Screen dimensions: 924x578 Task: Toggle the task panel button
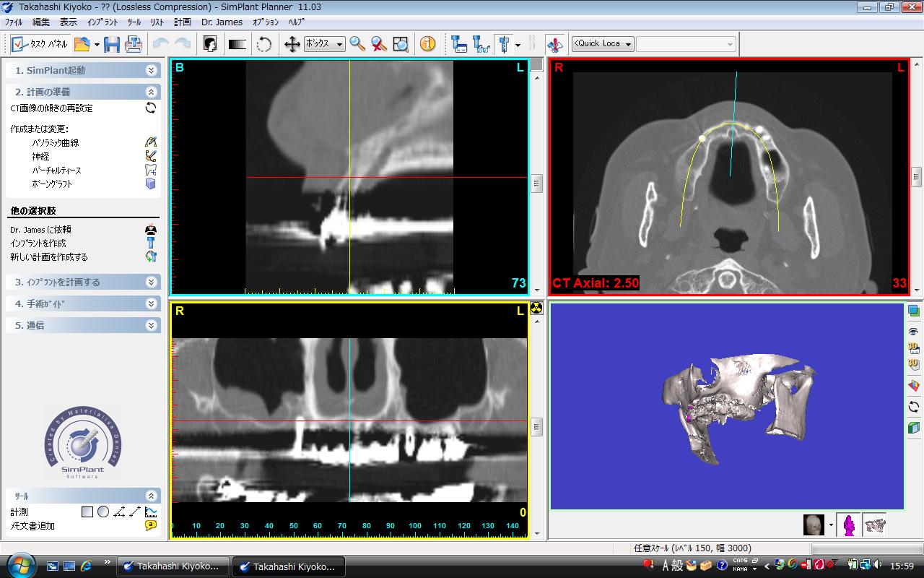(x=40, y=44)
